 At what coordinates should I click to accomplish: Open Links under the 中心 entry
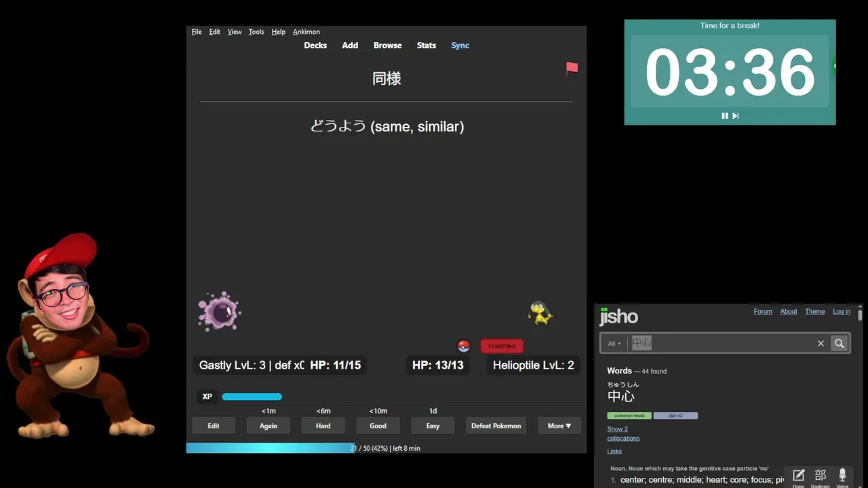(x=614, y=451)
